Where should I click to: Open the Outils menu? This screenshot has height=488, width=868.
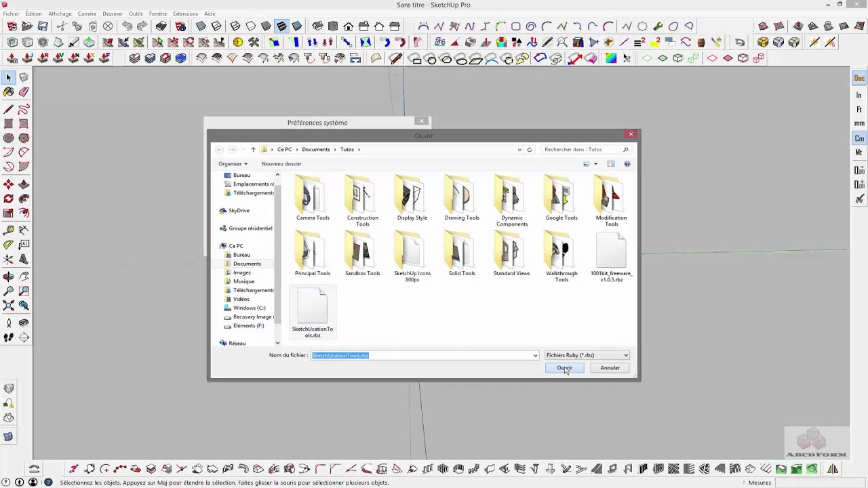(136, 14)
